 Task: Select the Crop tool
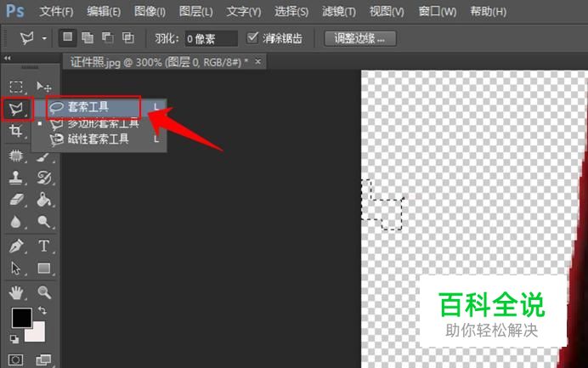(16, 131)
